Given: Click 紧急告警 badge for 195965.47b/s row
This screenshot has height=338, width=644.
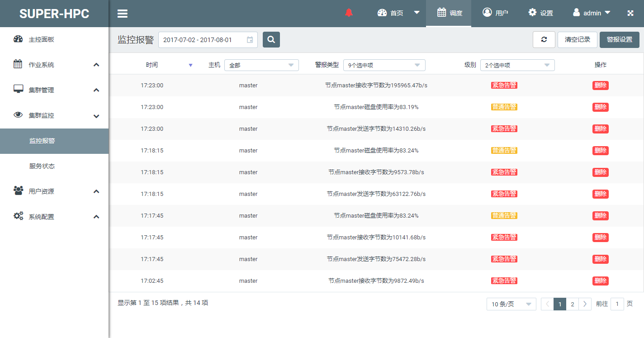Looking at the screenshot, I should point(504,85).
